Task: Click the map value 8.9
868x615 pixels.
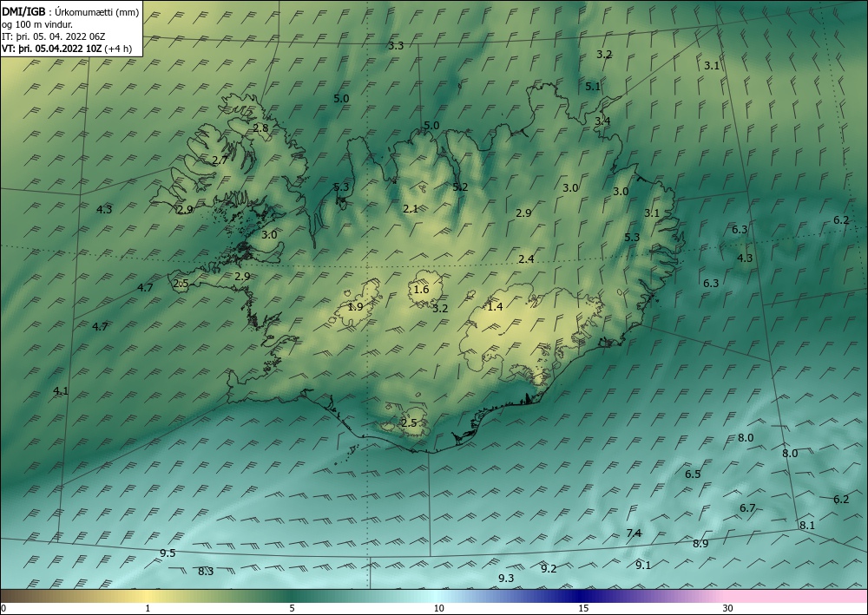Action: coord(700,544)
